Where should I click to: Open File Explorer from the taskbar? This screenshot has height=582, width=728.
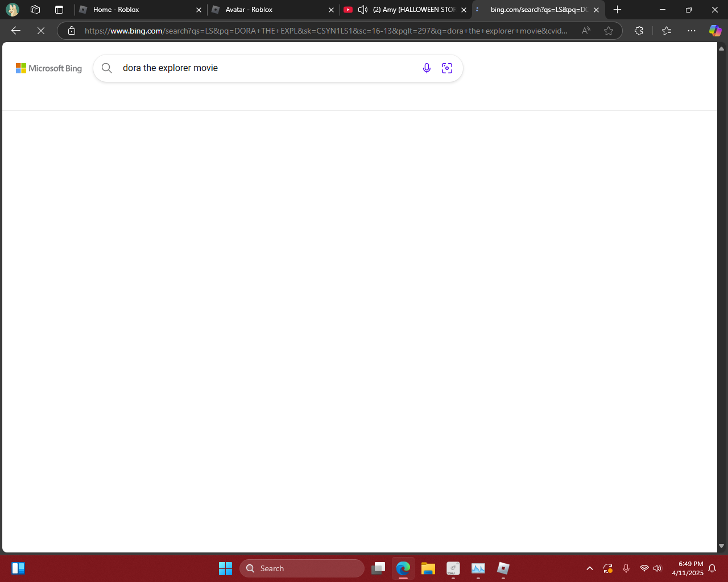(x=428, y=568)
